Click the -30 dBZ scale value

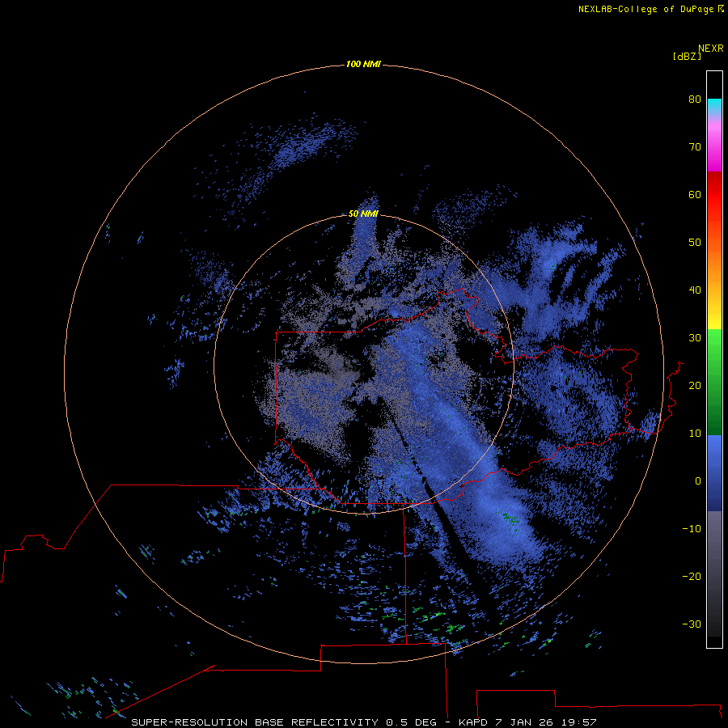point(692,624)
